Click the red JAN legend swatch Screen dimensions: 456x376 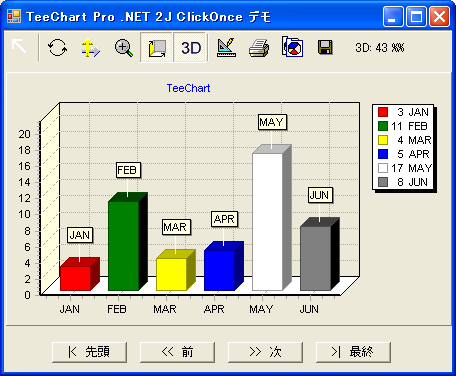pyautogui.click(x=383, y=112)
